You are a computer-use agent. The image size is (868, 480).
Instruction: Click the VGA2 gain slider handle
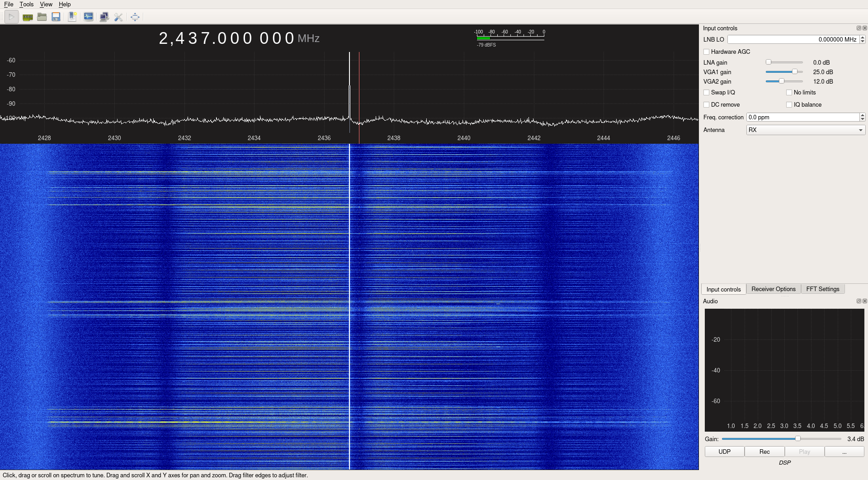[781, 81]
